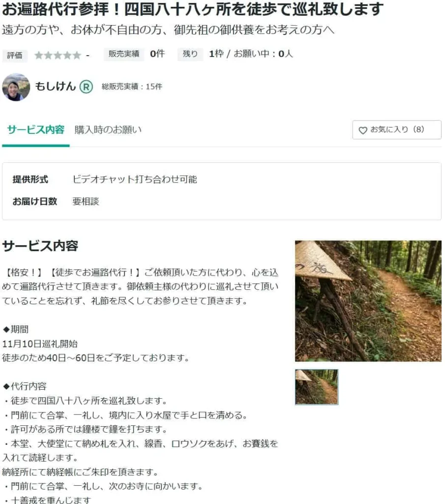Click the small forest trail thumbnail
Image resolution: width=445 pixels, height=504 pixels.
click(x=316, y=387)
